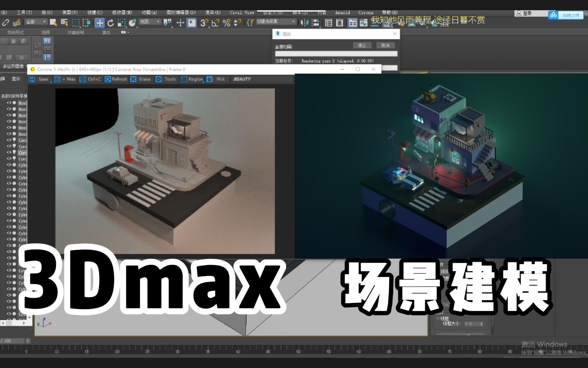Select the Select and Move tool
Image resolution: width=588 pixels, height=368 pixels.
[x=100, y=23]
